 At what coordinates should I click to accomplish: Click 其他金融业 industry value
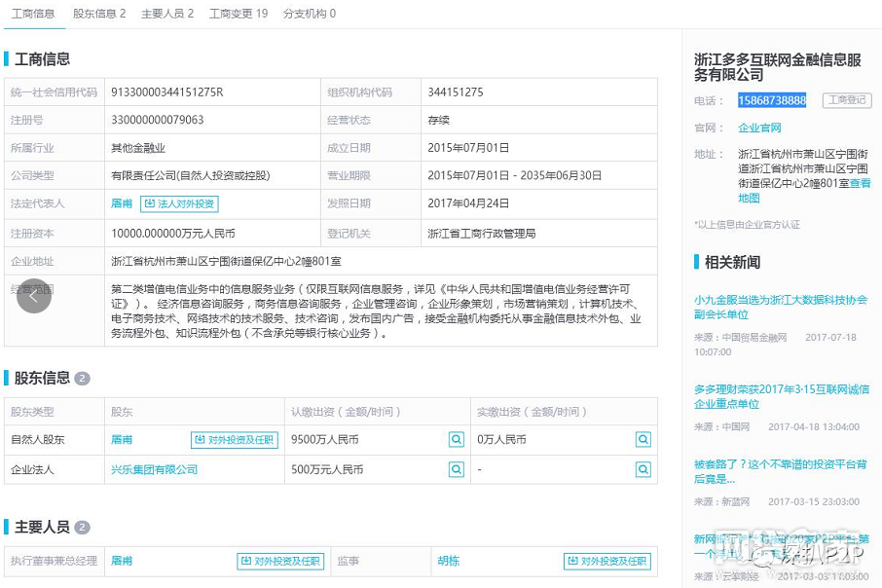tap(138, 148)
